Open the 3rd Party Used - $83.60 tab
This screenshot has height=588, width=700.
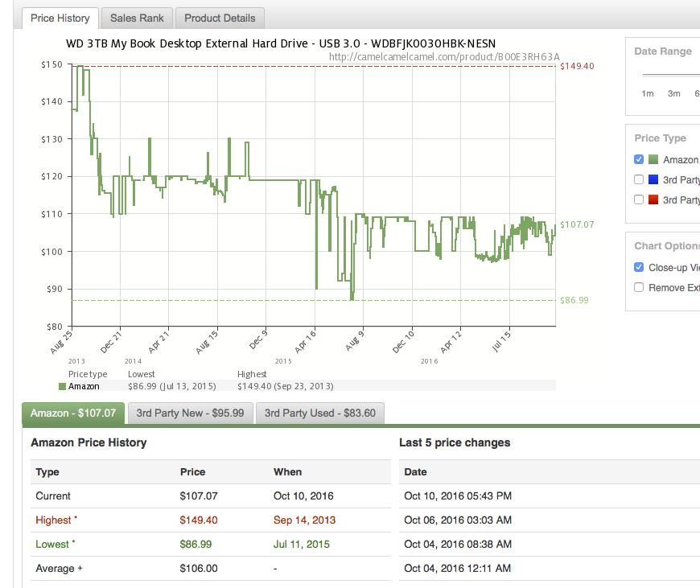pos(319,413)
